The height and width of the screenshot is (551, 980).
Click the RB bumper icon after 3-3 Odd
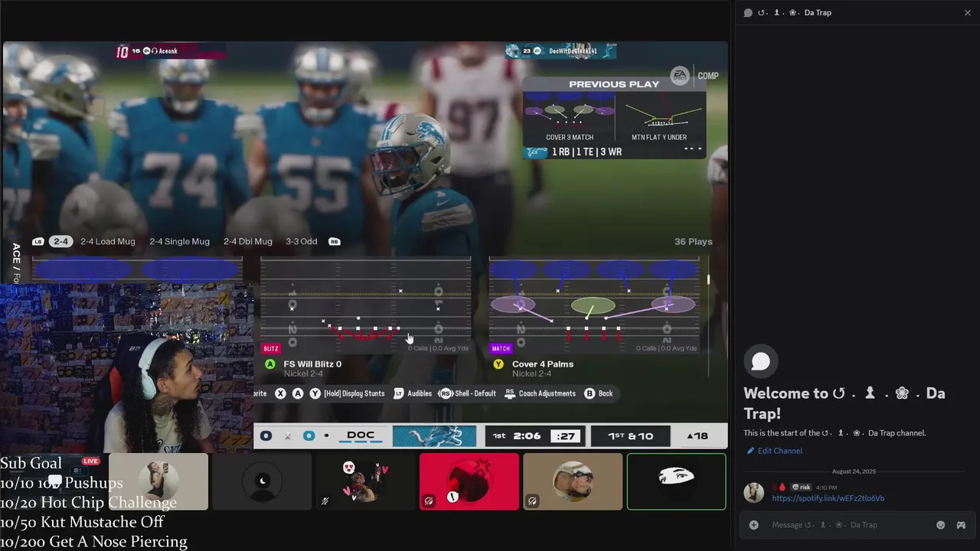(x=334, y=242)
